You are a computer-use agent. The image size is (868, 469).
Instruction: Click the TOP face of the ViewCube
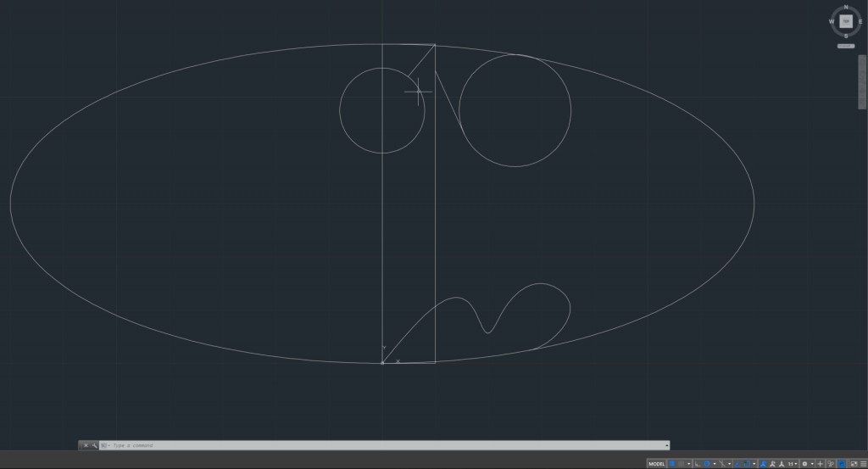[x=846, y=21]
